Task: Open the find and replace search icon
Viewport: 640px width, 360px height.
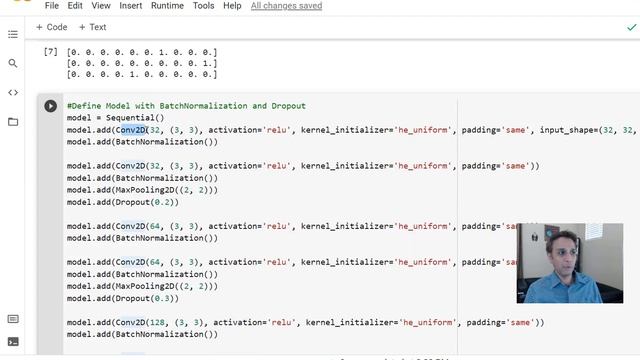Action: 13,63
